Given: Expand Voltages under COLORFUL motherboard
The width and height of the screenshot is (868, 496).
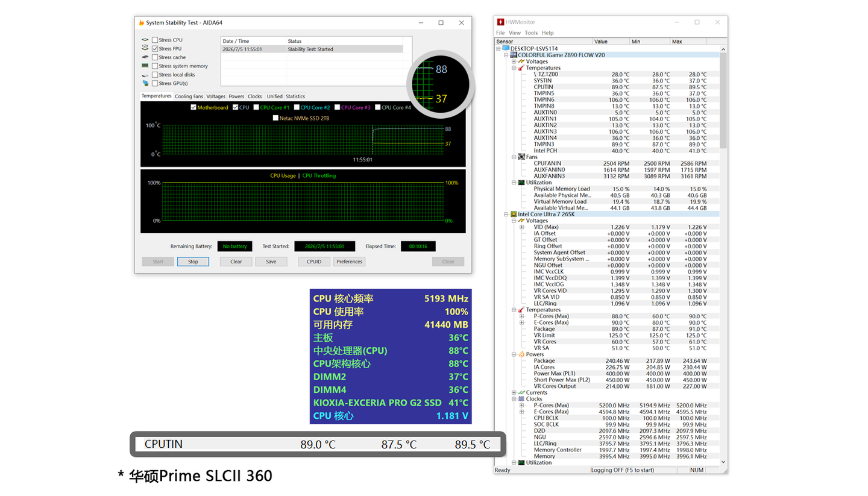Looking at the screenshot, I should 514,61.
